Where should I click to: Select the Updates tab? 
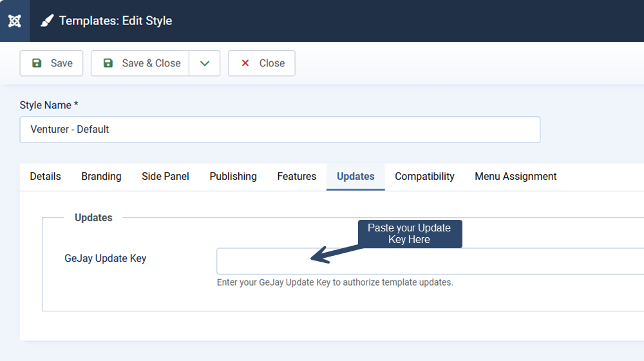pyautogui.click(x=355, y=177)
